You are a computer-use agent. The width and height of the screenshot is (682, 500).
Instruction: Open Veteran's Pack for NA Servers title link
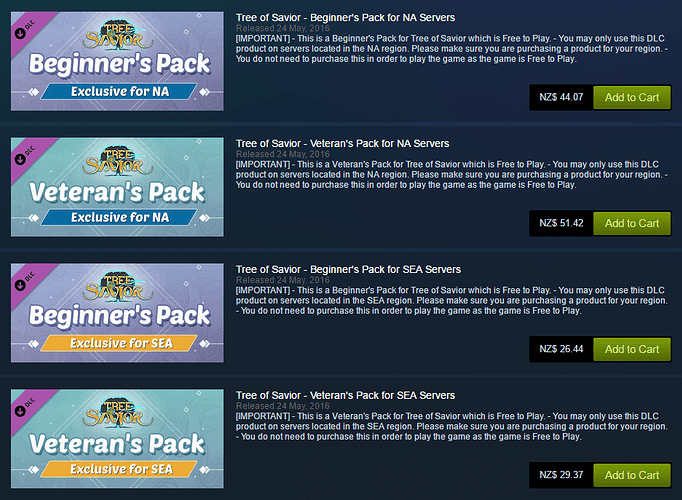tap(342, 143)
